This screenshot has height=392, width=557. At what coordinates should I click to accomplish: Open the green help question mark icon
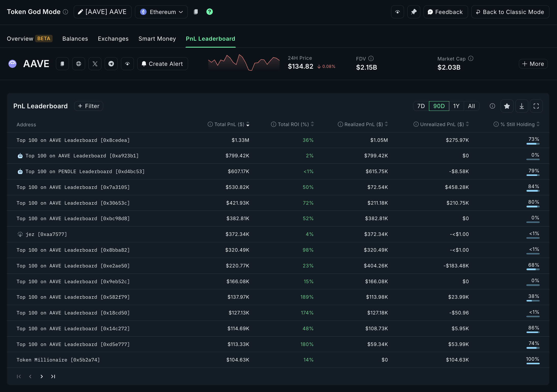coord(209,12)
